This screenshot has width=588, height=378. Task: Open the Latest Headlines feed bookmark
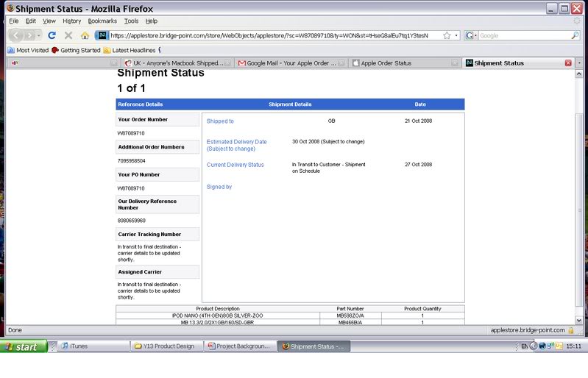click(x=130, y=50)
